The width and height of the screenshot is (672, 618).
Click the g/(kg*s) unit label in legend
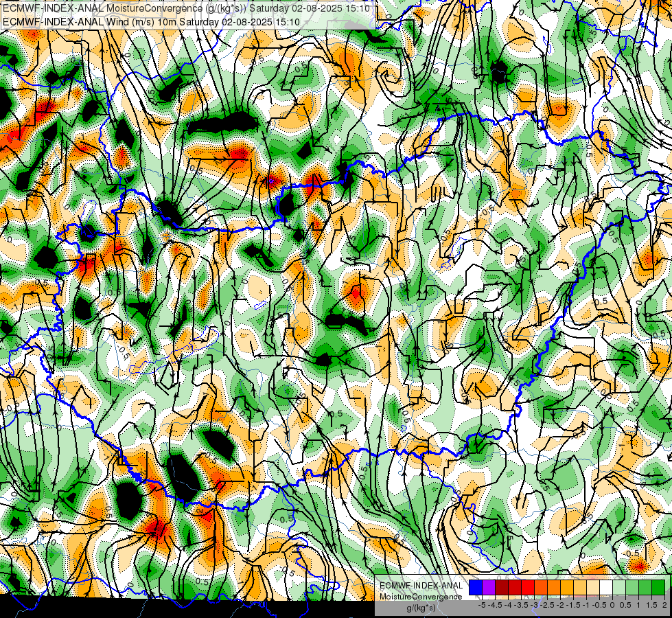[x=421, y=608]
